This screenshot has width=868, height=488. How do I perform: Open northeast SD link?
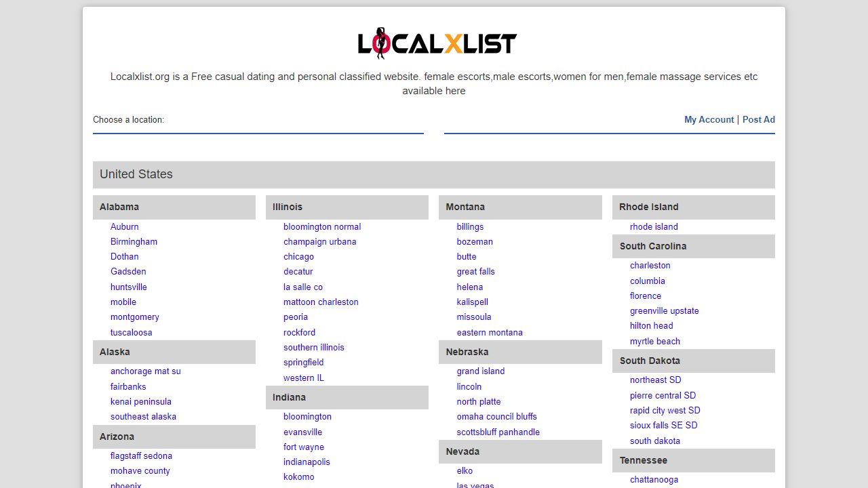click(656, 380)
